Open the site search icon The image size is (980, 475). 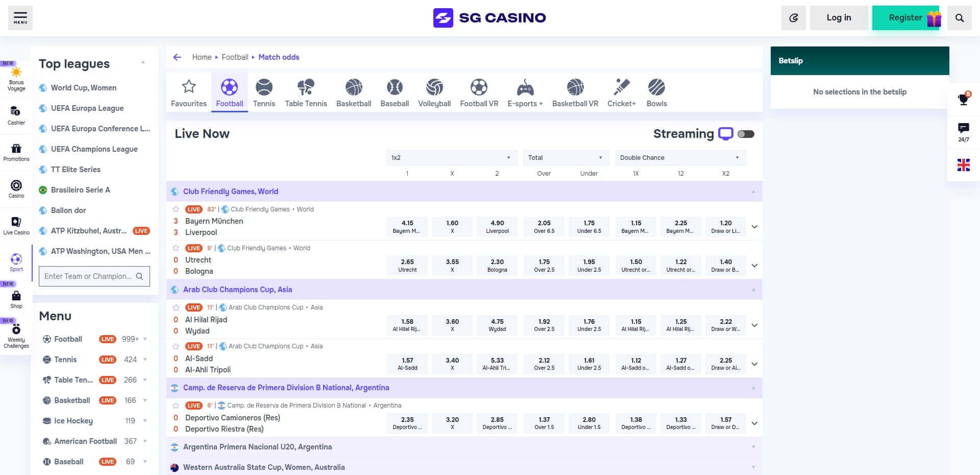960,17
